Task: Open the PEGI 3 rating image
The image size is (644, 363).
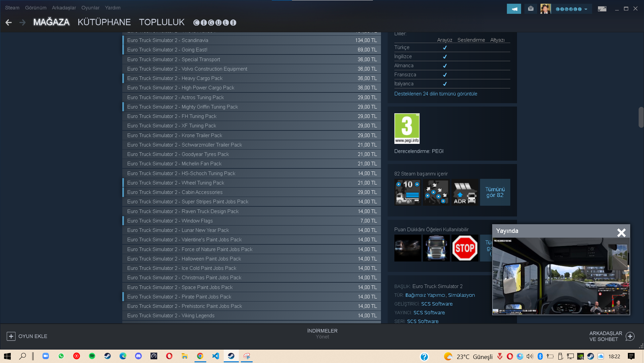Action: (407, 128)
